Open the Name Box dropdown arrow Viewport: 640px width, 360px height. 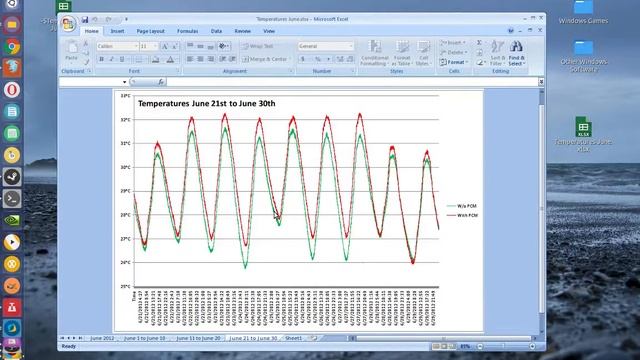(124, 82)
